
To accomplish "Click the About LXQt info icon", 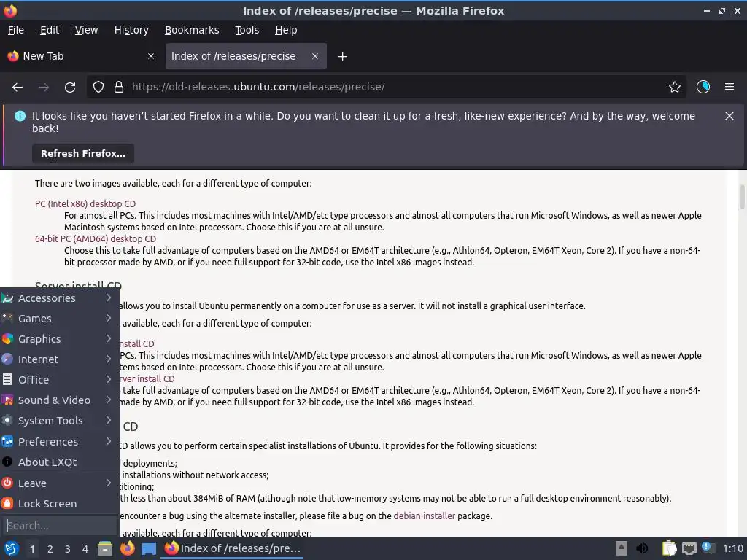I will 7,462.
